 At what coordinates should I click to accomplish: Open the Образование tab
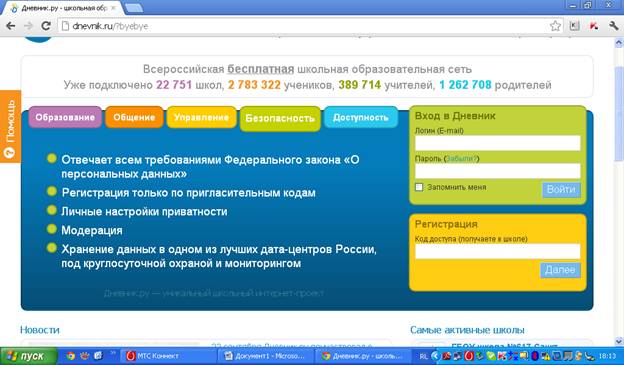coord(65,117)
